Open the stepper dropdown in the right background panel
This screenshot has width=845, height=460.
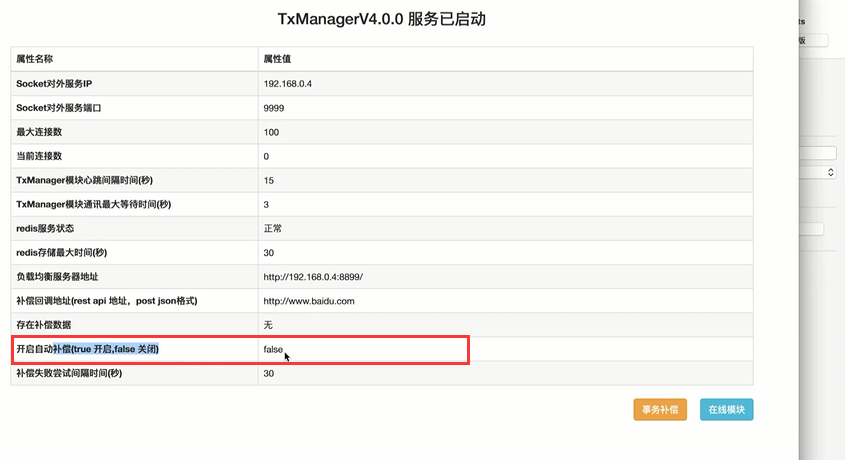830,172
